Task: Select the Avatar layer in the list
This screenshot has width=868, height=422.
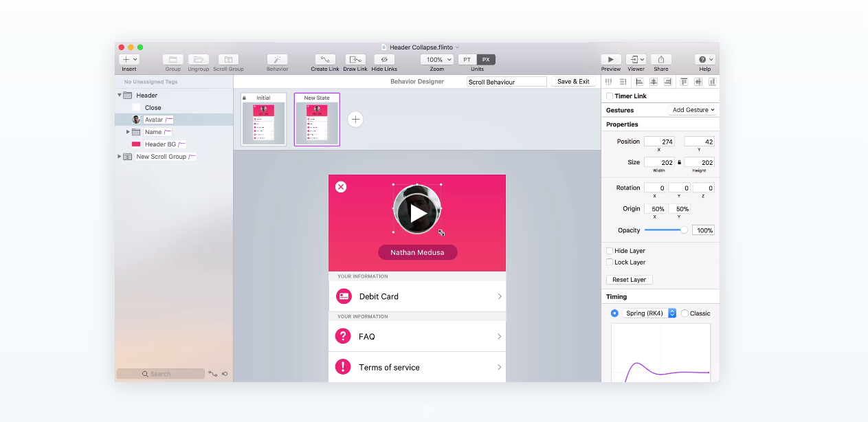Action: coord(154,120)
